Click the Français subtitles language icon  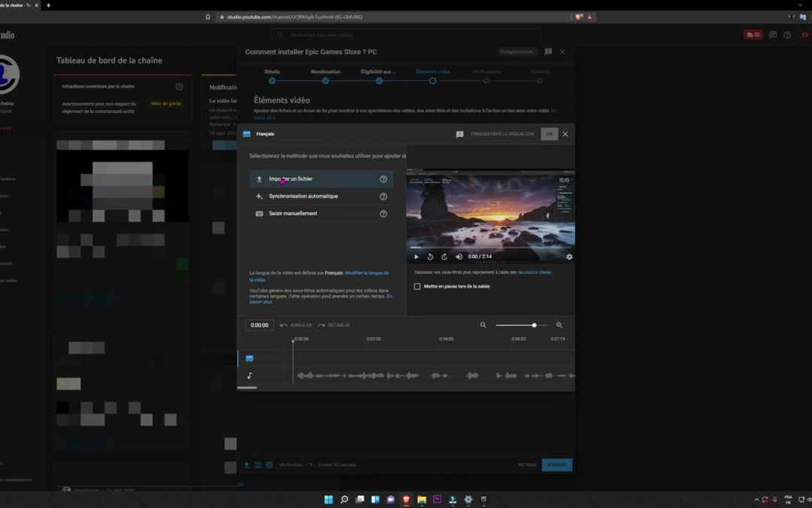pyautogui.click(x=247, y=134)
